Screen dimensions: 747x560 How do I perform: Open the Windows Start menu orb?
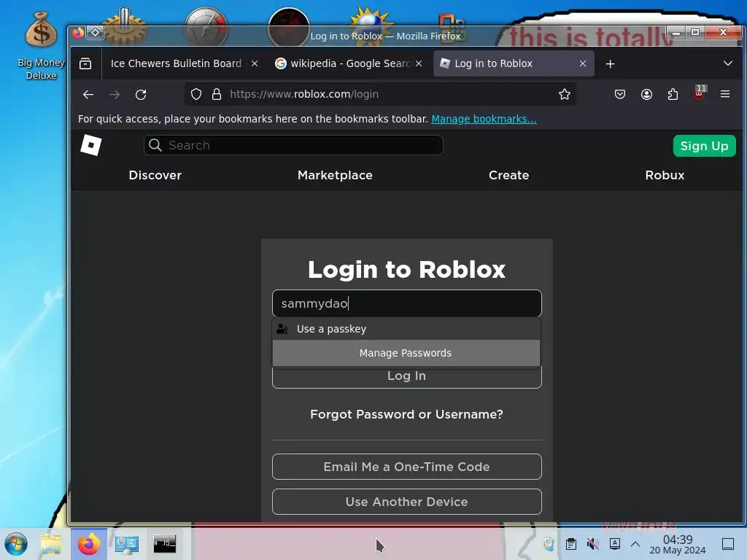coord(16,544)
